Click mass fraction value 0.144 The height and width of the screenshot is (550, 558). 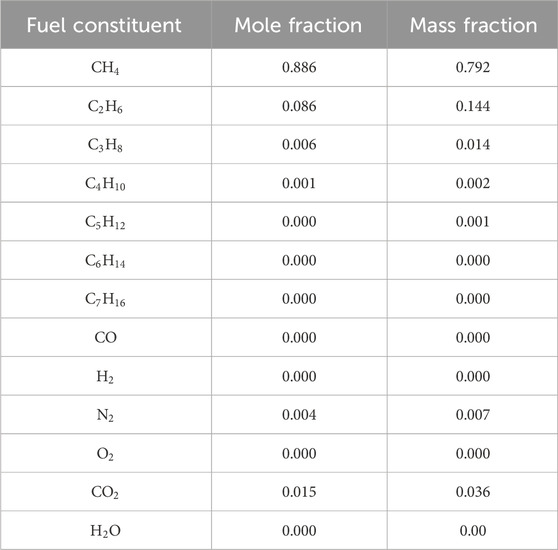click(x=473, y=106)
